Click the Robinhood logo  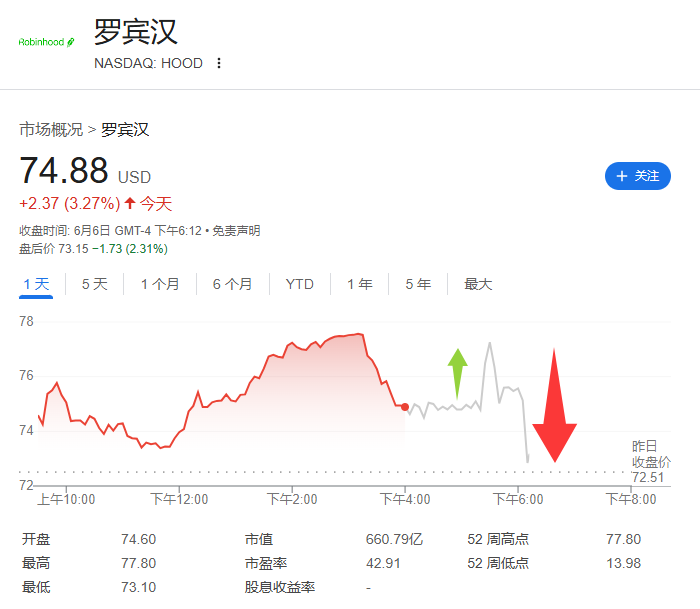tap(46, 42)
